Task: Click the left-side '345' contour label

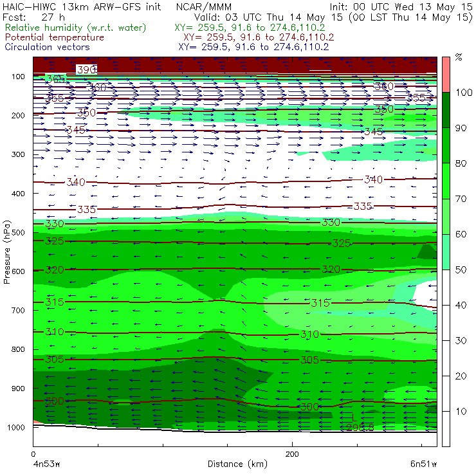Action: (x=76, y=130)
